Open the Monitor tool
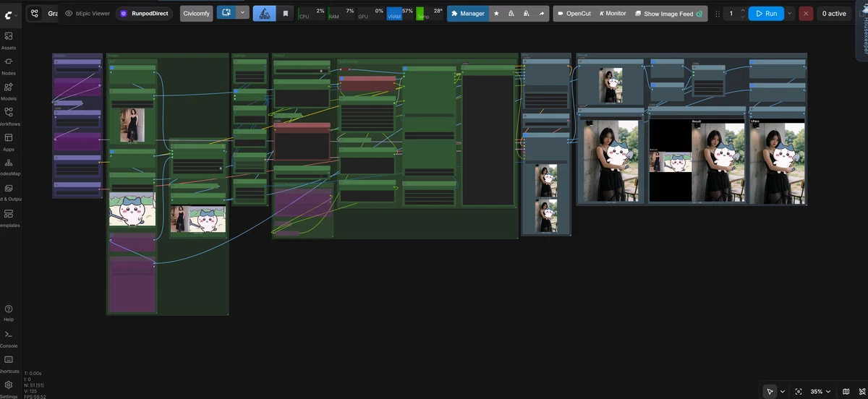This screenshot has height=399, width=868. pyautogui.click(x=613, y=14)
